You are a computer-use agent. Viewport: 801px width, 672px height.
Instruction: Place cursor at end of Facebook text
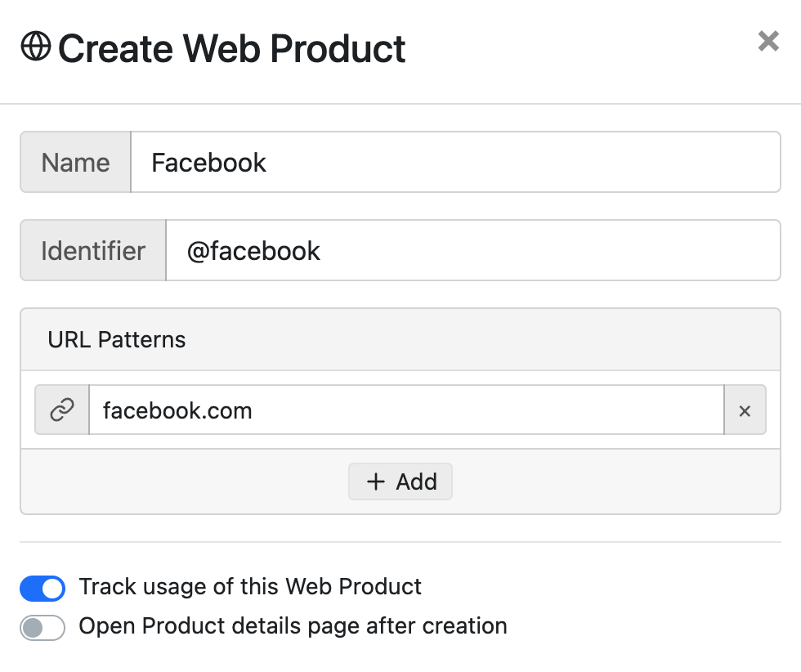pyautogui.click(x=268, y=163)
